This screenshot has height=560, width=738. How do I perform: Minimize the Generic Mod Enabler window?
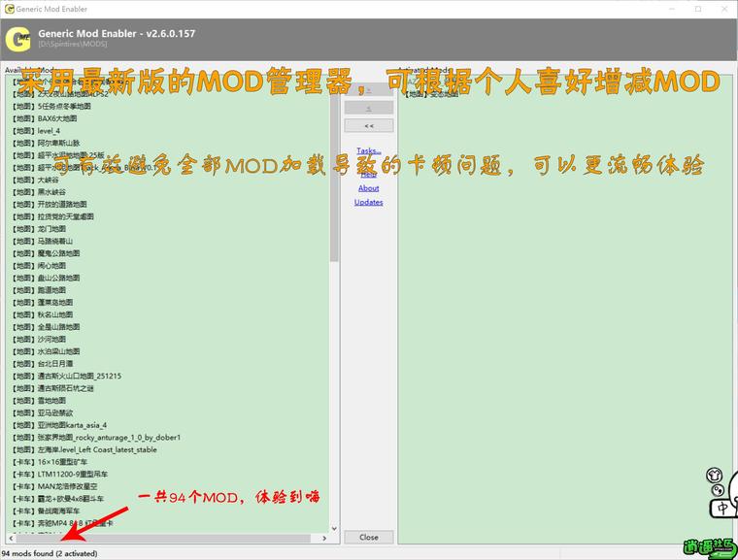672,9
